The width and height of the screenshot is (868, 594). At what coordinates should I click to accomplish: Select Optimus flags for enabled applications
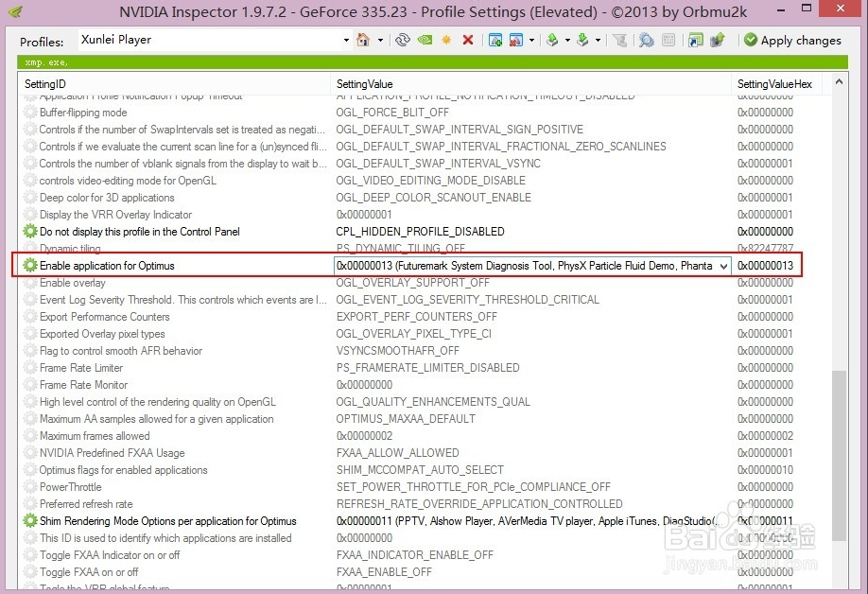point(124,470)
